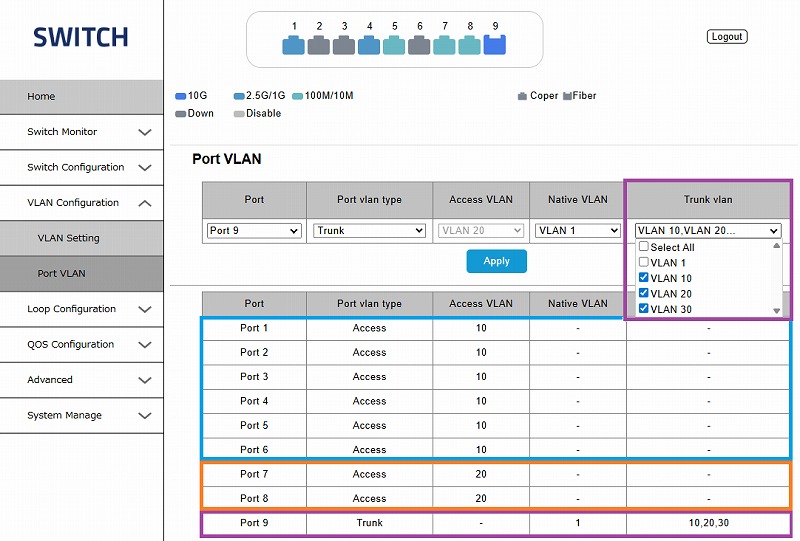
Task: Check the Select All checkbox
Action: coord(644,247)
